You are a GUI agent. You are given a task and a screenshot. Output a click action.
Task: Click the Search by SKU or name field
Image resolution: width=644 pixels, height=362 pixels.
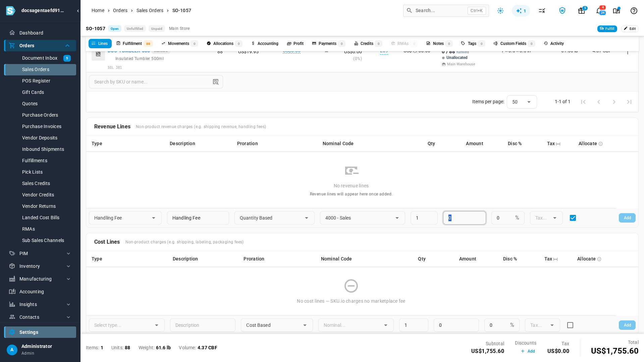(x=156, y=82)
